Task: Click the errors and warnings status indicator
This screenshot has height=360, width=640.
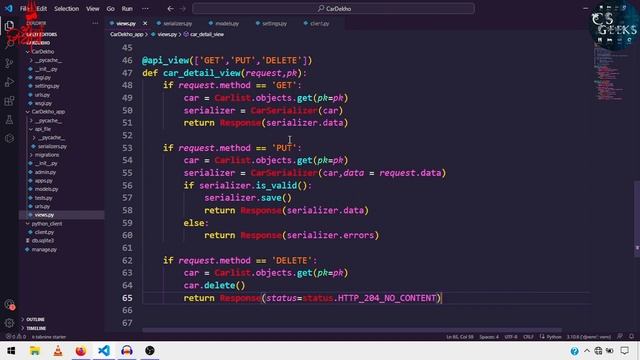Action: click(16, 337)
